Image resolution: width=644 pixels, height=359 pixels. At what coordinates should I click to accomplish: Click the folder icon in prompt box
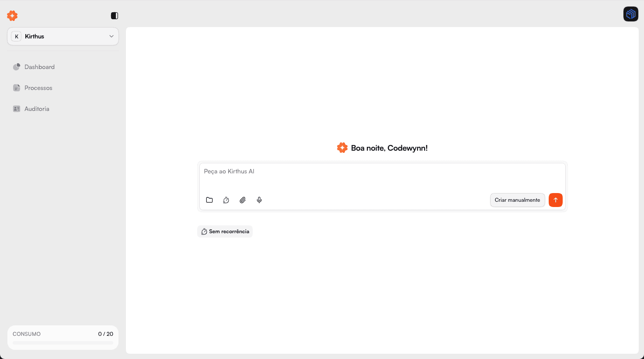tap(209, 200)
